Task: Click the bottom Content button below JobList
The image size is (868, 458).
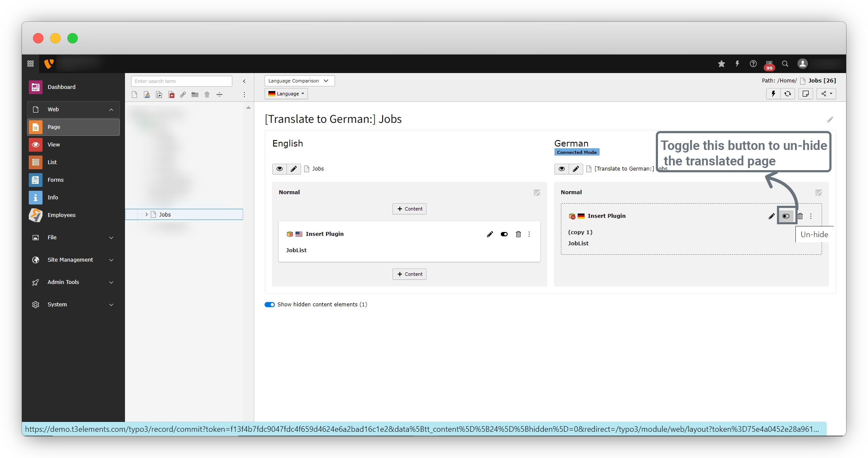Action: 409,274
